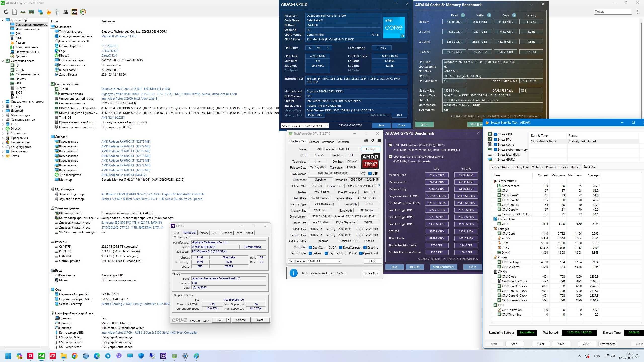This screenshot has height=362, width=644.
Task: Expand the Сервер tree node
Action: [x=3, y=106]
